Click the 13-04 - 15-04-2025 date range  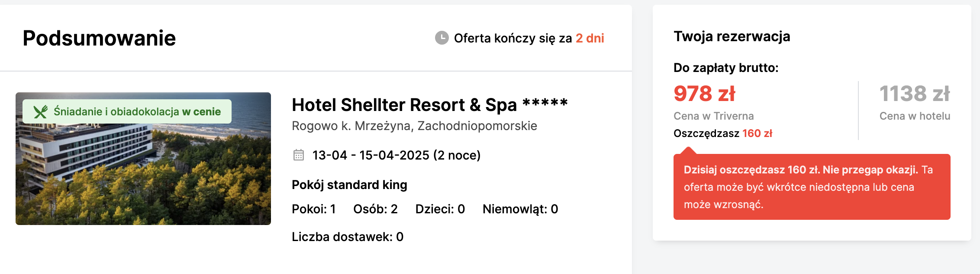pos(371,155)
